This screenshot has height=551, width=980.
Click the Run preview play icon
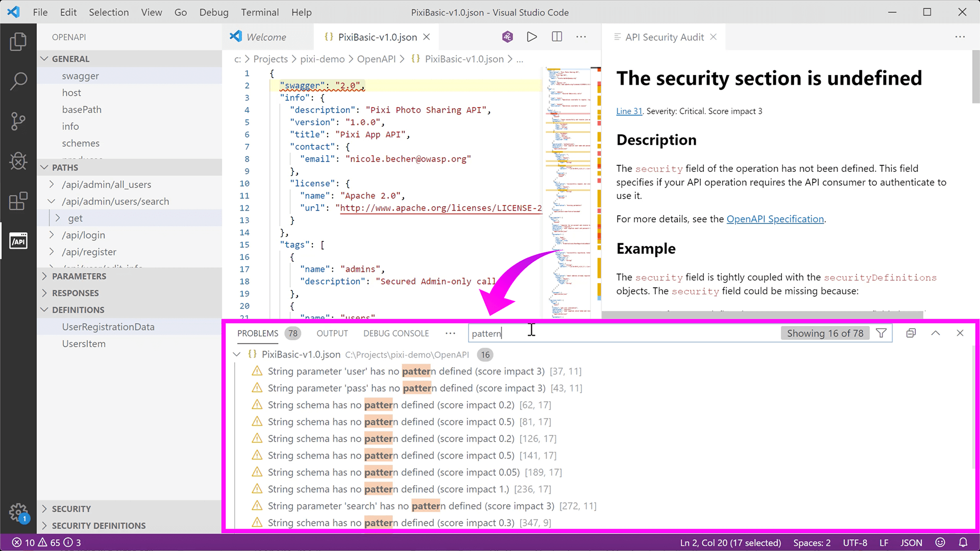[x=532, y=37]
